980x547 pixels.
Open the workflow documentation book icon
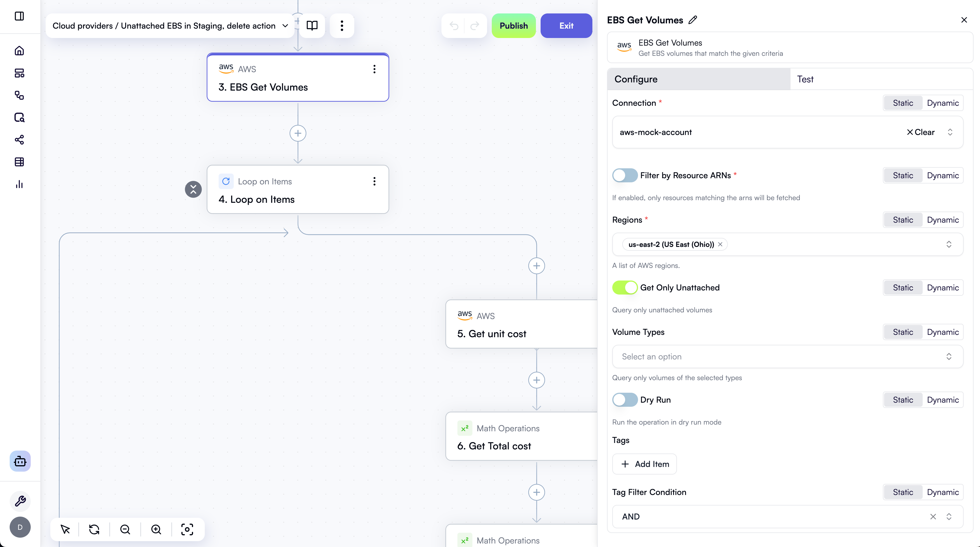[312, 25]
